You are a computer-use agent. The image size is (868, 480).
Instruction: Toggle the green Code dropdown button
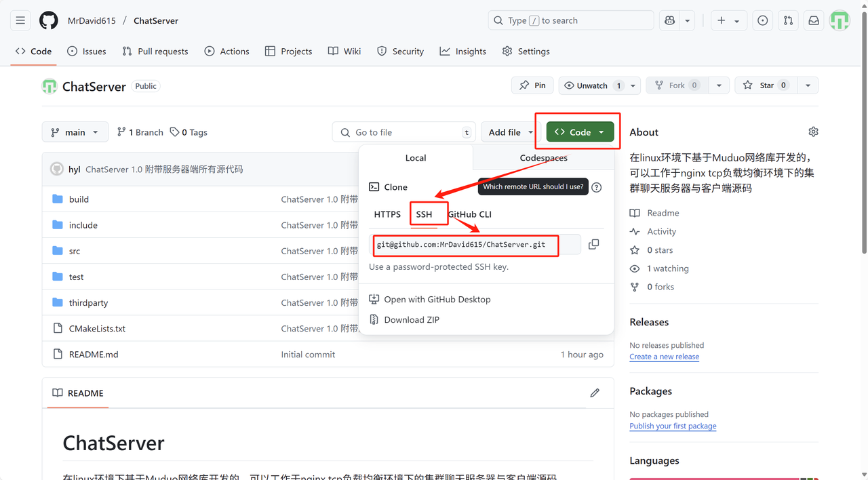(x=580, y=132)
